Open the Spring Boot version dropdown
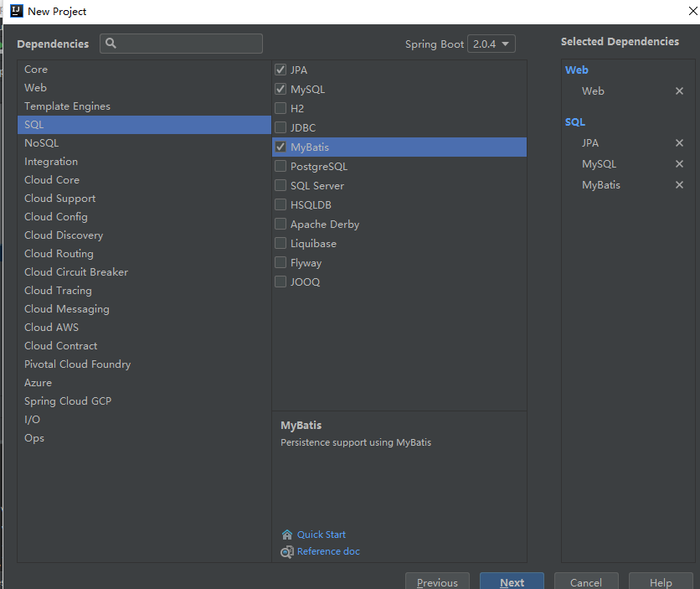 (491, 44)
